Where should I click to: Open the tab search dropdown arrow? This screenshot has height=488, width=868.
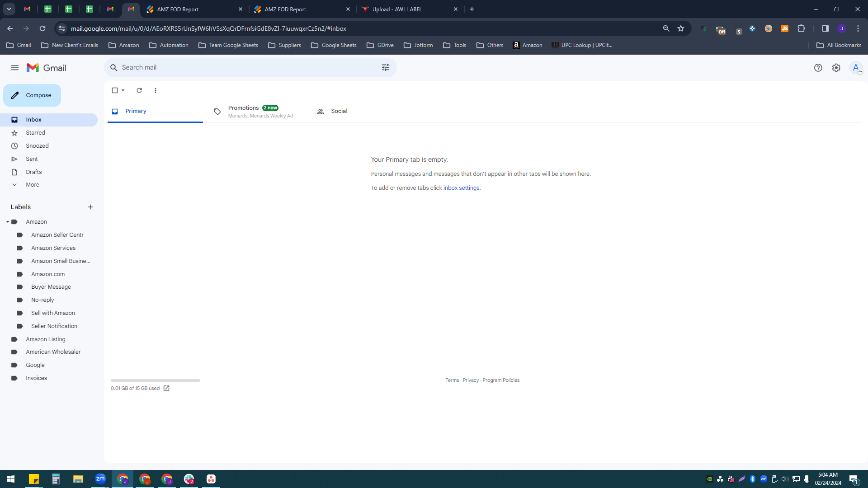point(9,9)
